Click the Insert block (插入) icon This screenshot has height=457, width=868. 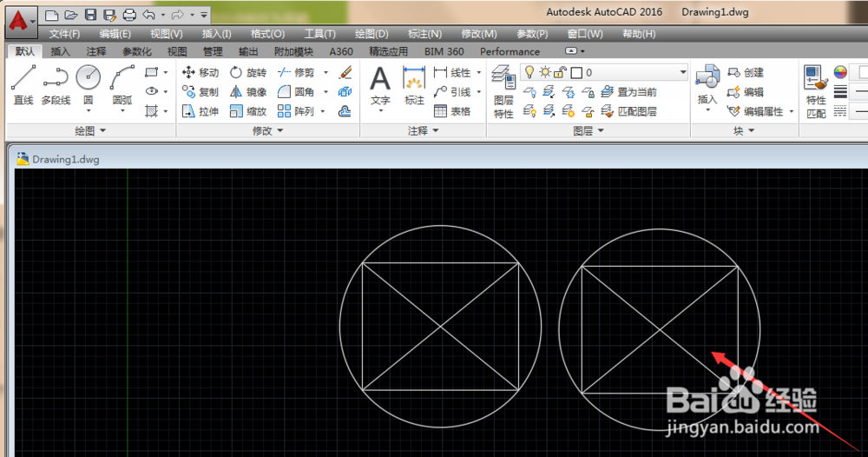click(x=707, y=83)
